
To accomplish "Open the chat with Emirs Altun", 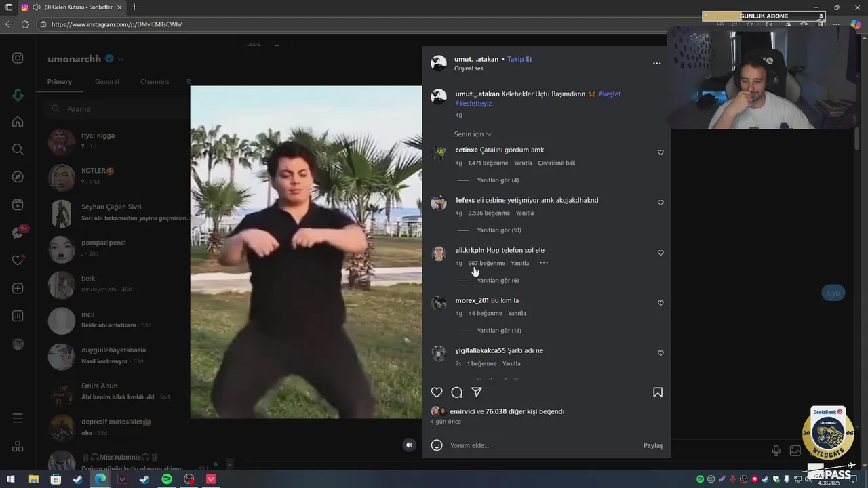I will (x=118, y=392).
